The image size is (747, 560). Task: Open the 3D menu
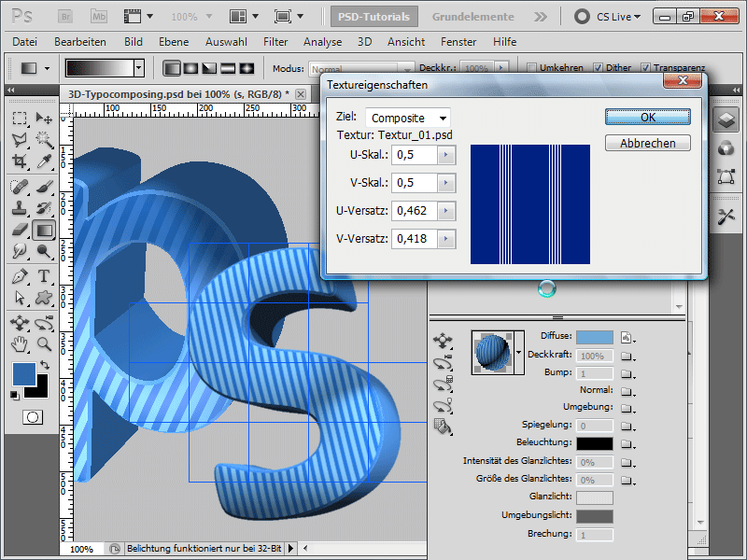click(x=364, y=42)
